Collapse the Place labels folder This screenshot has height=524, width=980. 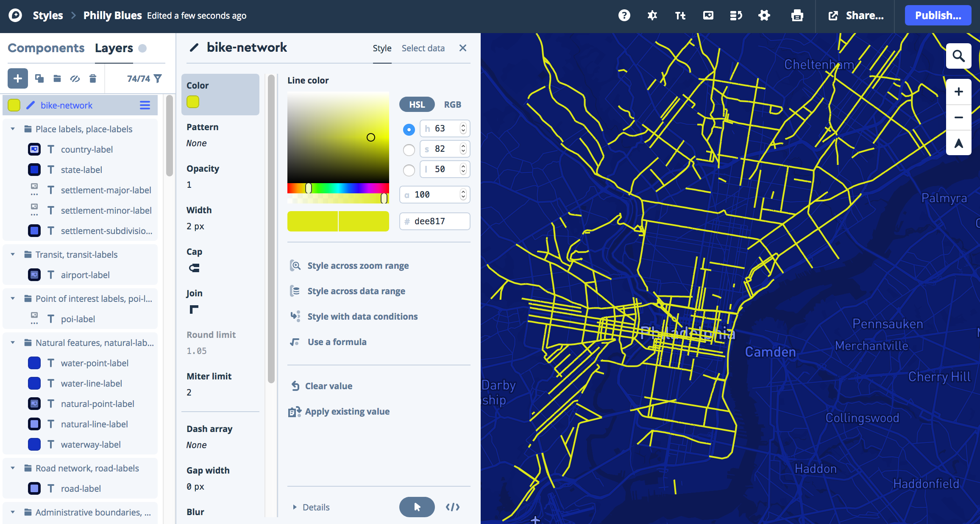(x=13, y=129)
